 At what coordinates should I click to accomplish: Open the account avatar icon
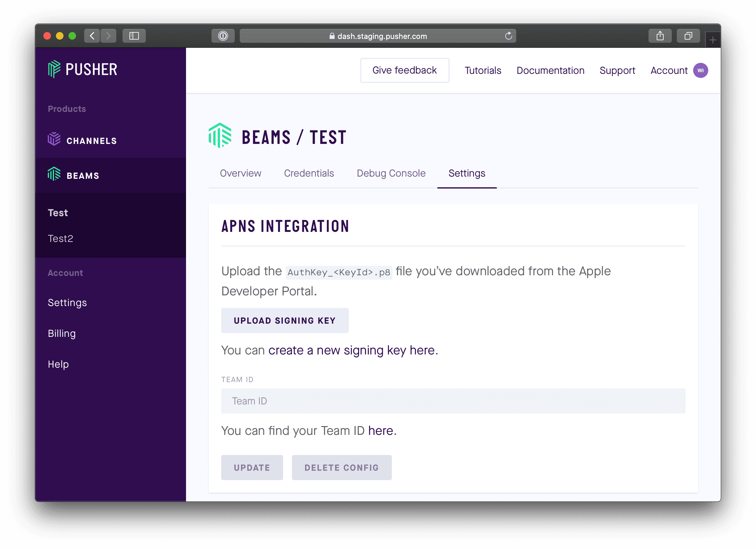coord(700,70)
